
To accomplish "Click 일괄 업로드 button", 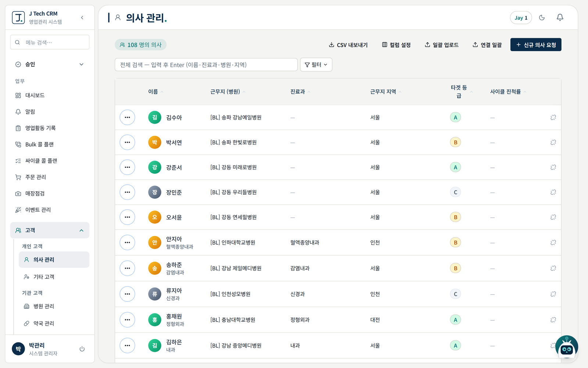I will point(442,45).
